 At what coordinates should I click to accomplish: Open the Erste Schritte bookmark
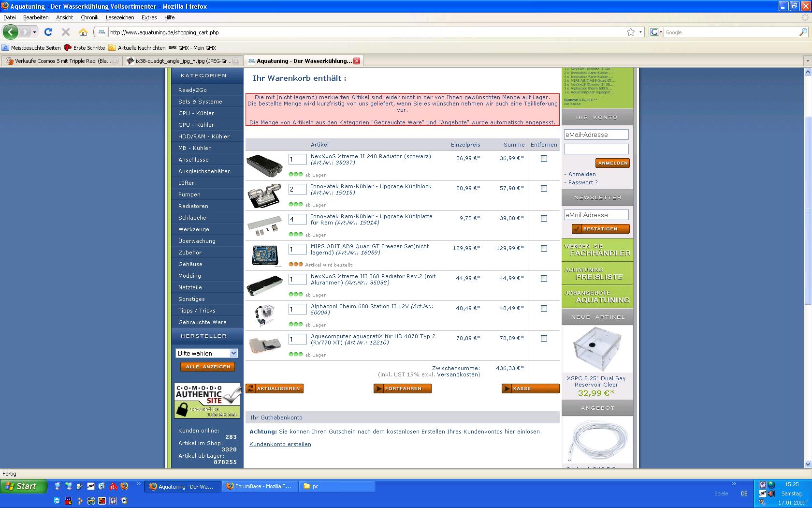85,48
